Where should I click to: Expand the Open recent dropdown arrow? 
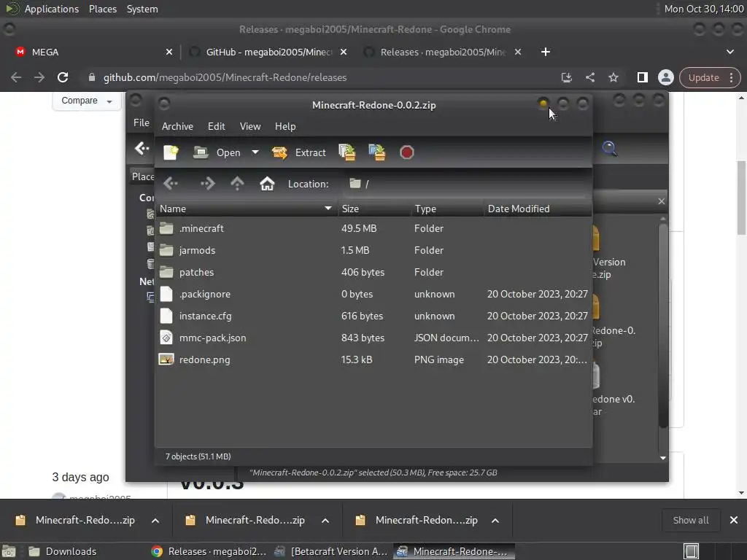click(255, 152)
